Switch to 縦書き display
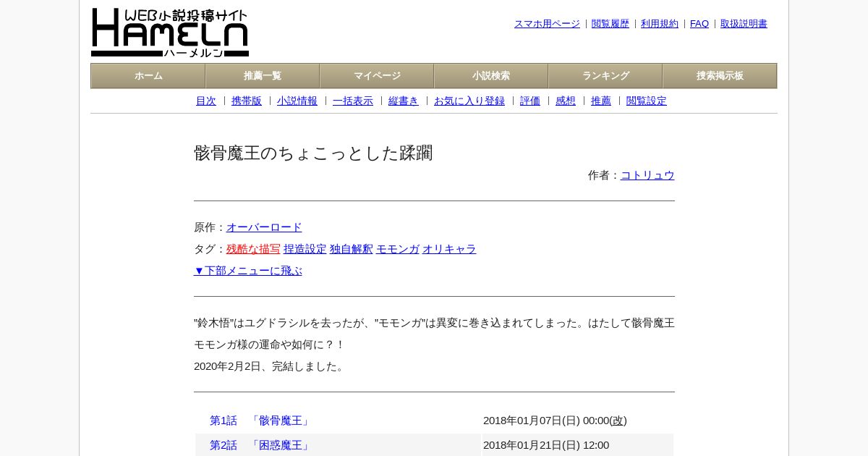This screenshot has height=456, width=868. [404, 101]
